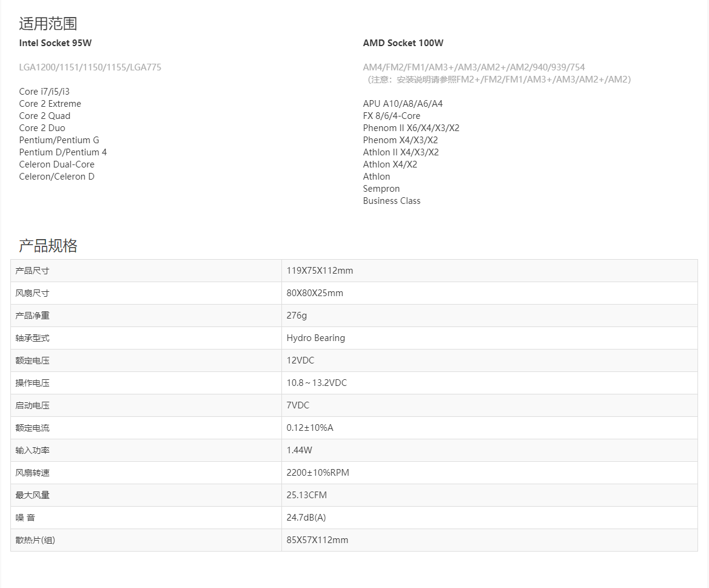Select the 7VDC value

pyautogui.click(x=298, y=405)
